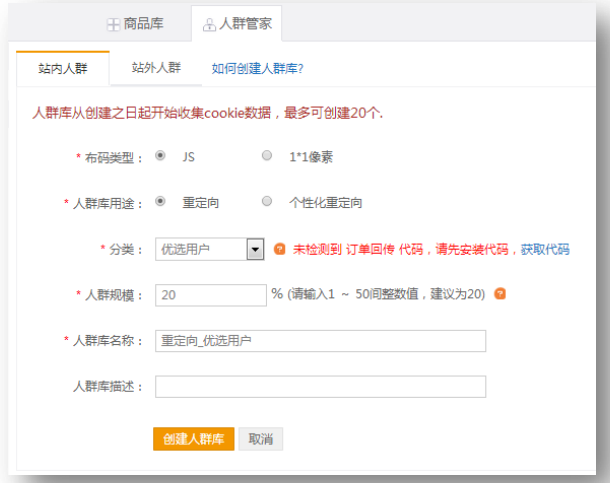Open the 商品库 tab label
Screen dimensions: 610x483
coord(143,24)
